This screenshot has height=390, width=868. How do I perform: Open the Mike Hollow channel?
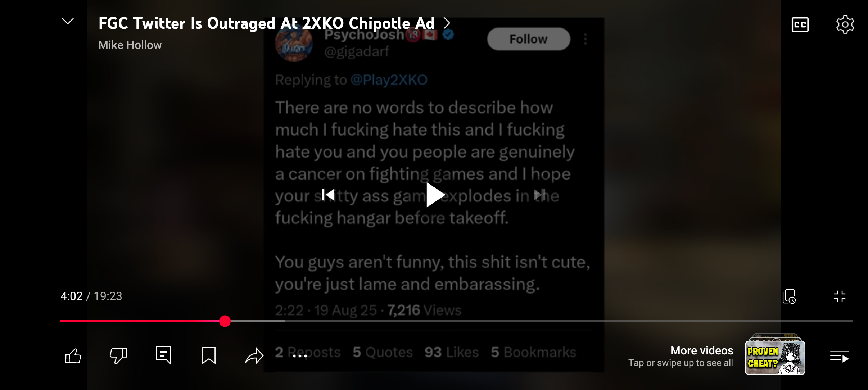pos(130,45)
